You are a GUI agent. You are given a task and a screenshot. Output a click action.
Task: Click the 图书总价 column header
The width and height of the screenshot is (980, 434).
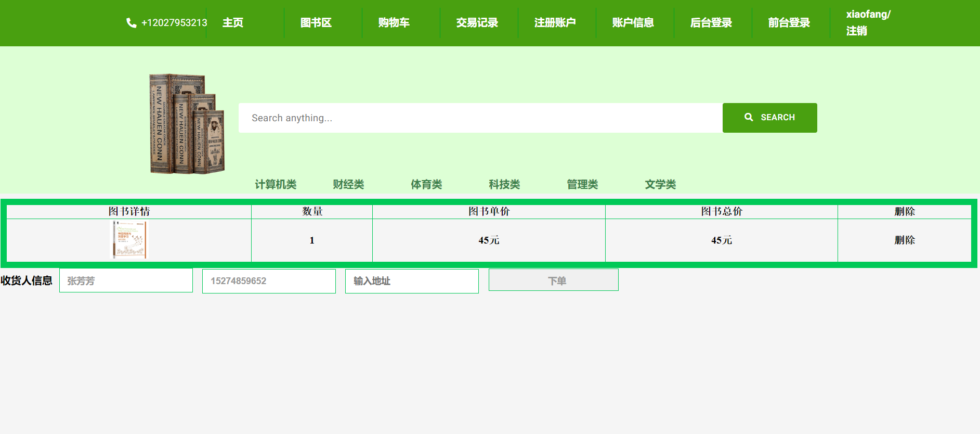(722, 211)
